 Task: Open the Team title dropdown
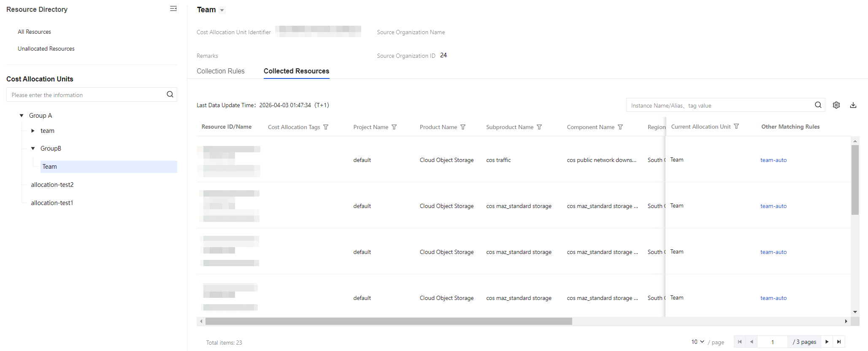222,10
